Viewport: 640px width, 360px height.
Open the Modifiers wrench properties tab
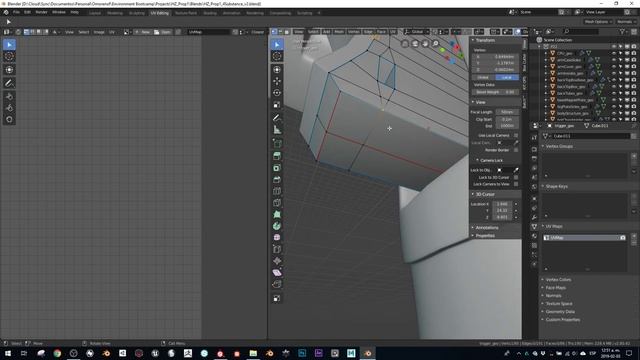pos(534,217)
